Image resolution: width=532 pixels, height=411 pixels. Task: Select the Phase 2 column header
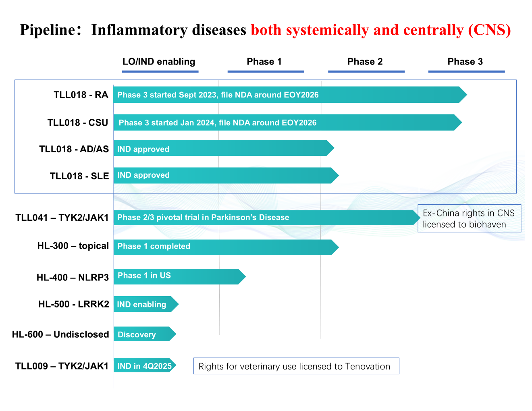pos(365,62)
